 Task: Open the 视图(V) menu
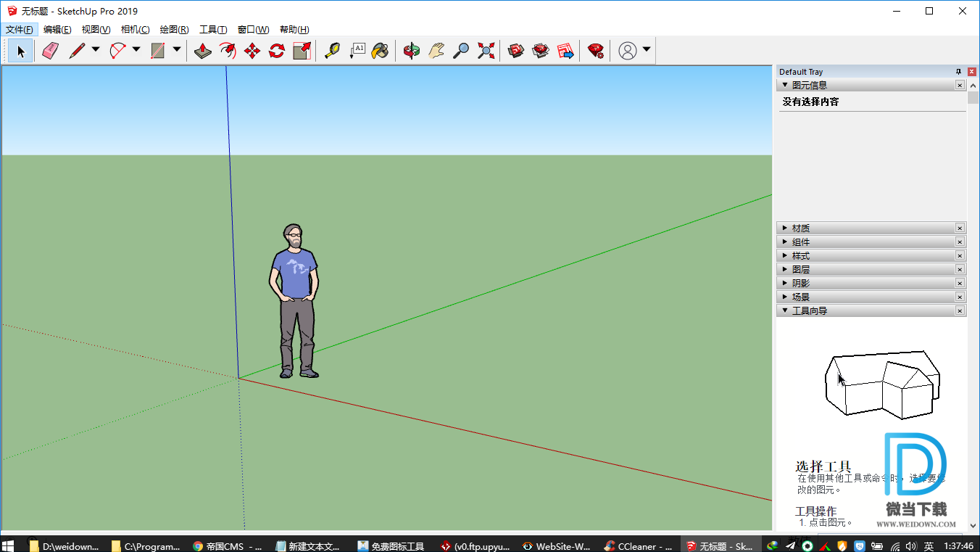(x=96, y=30)
